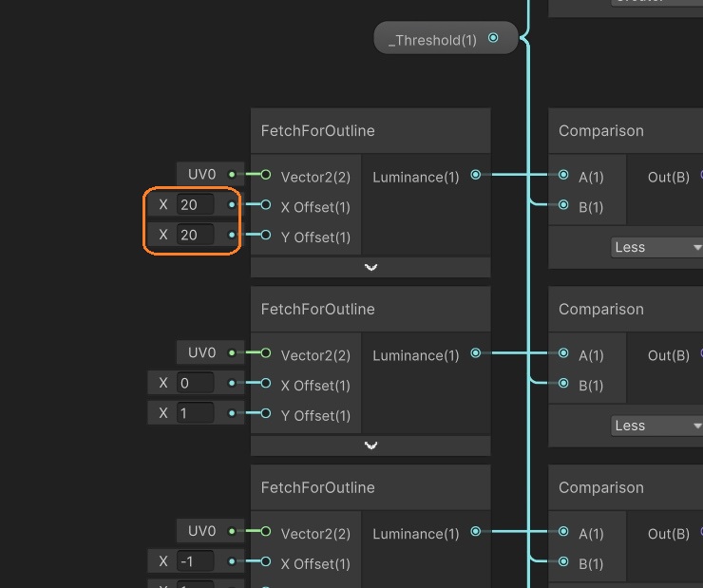Open the Less dropdown on middle Comparison node
This screenshot has height=588, width=703.
point(656,426)
